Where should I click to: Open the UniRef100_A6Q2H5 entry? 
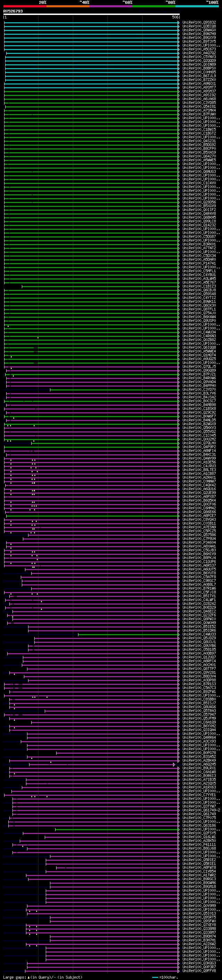[x=199, y=764]
